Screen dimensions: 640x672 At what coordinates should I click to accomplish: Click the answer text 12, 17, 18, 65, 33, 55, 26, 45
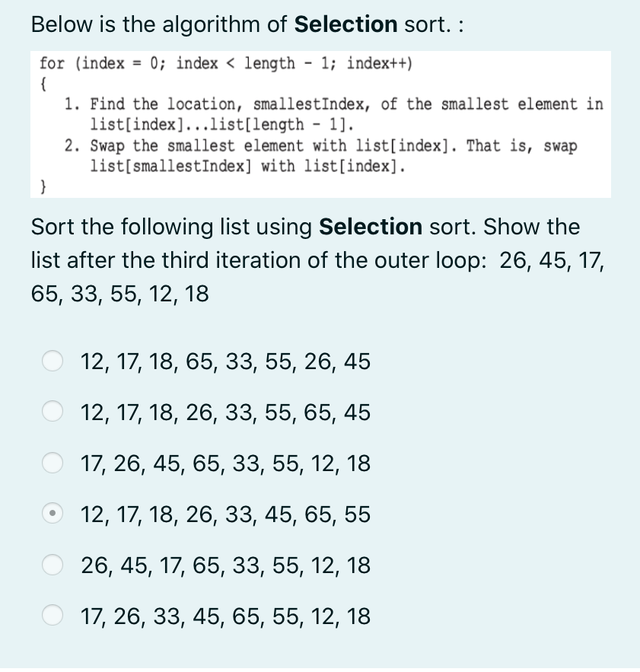click(x=223, y=361)
